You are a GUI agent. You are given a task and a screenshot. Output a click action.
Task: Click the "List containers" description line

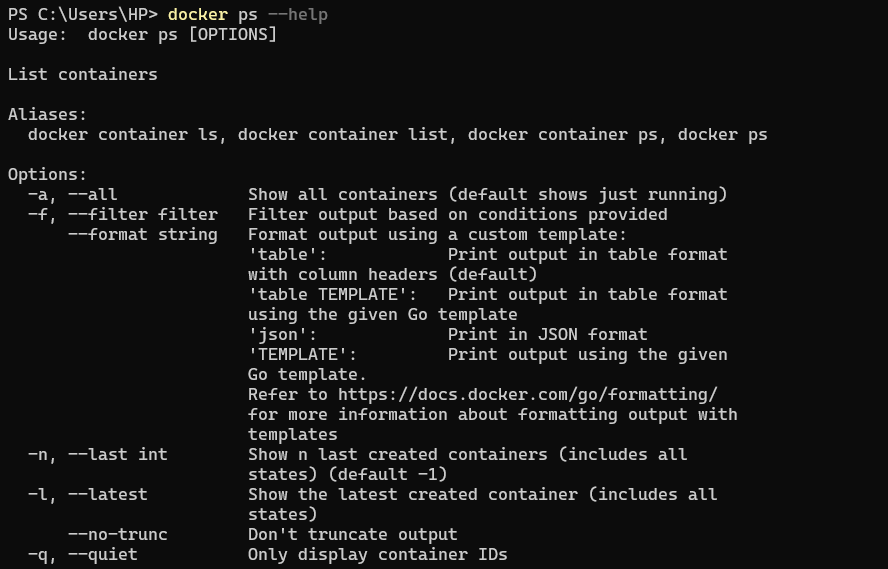click(x=82, y=74)
